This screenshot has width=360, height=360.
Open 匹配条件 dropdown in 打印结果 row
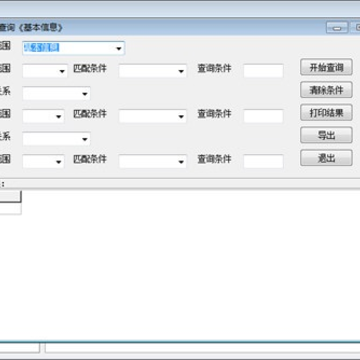[x=153, y=116]
